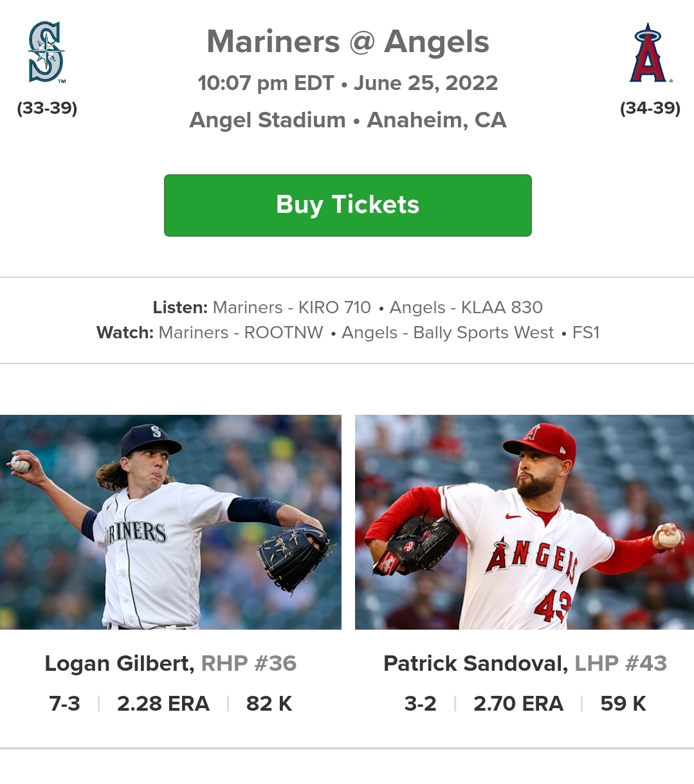Click Gilbert's 2.28 ERA stat
This screenshot has width=694, height=784.
163,704
